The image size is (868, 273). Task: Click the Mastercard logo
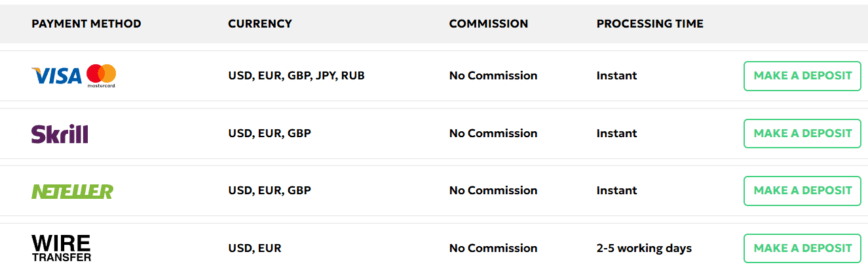(x=102, y=75)
